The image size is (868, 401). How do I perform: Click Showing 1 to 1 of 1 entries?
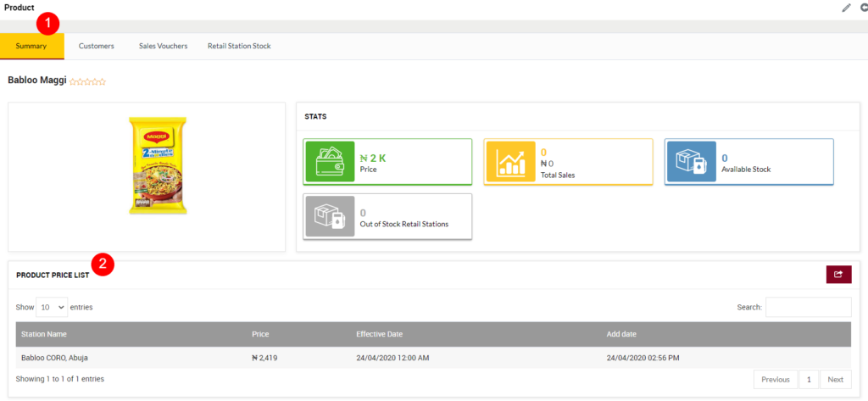point(60,380)
